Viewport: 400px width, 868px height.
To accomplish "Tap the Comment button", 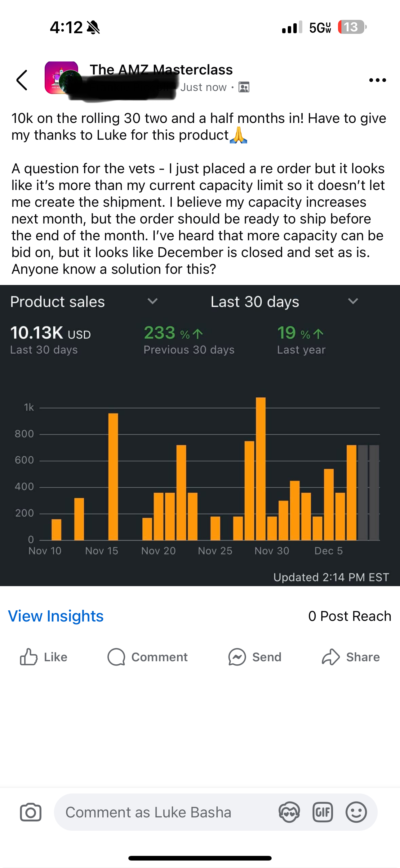I will point(148,657).
